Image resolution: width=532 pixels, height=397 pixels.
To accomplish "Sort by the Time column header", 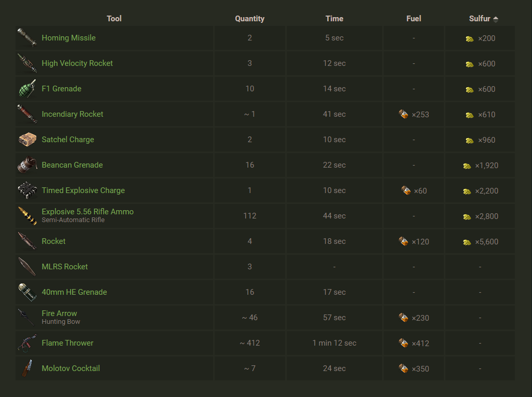I will (334, 19).
